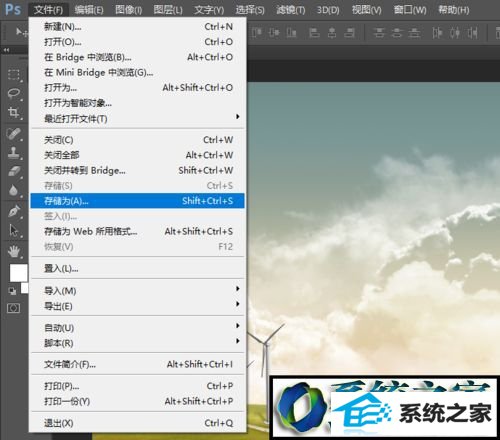This screenshot has height=440, width=500.
Task: Choose 在 Bridge 中浏览(B)... entry
Action: 137,57
